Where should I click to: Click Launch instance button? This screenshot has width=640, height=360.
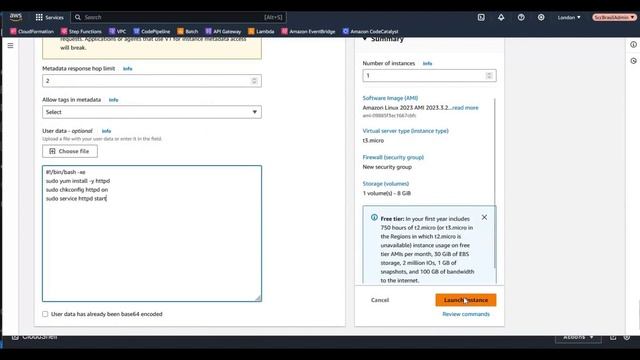(466, 300)
